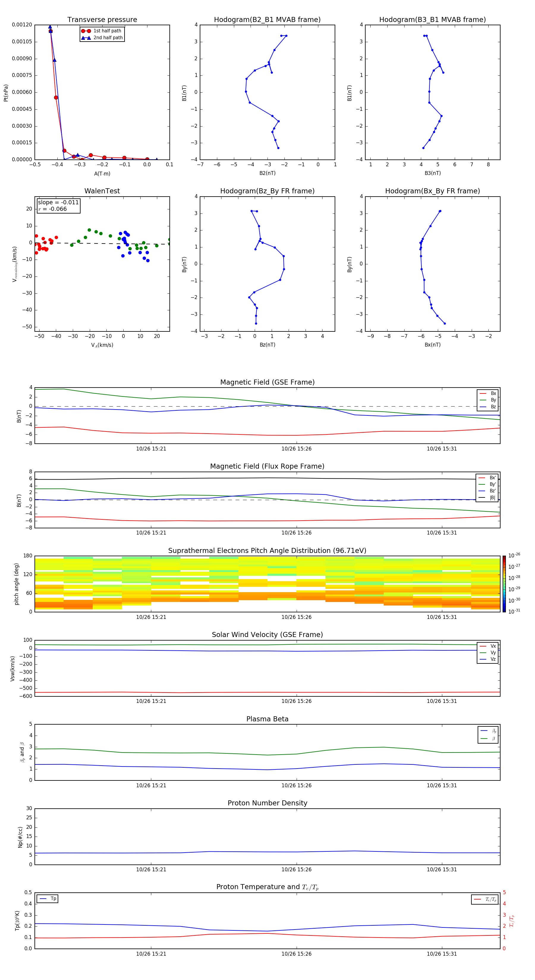Image resolution: width=535 pixels, height=980 pixels.
Task: Click the colorbar label 10^-31
Action: tap(514, 611)
